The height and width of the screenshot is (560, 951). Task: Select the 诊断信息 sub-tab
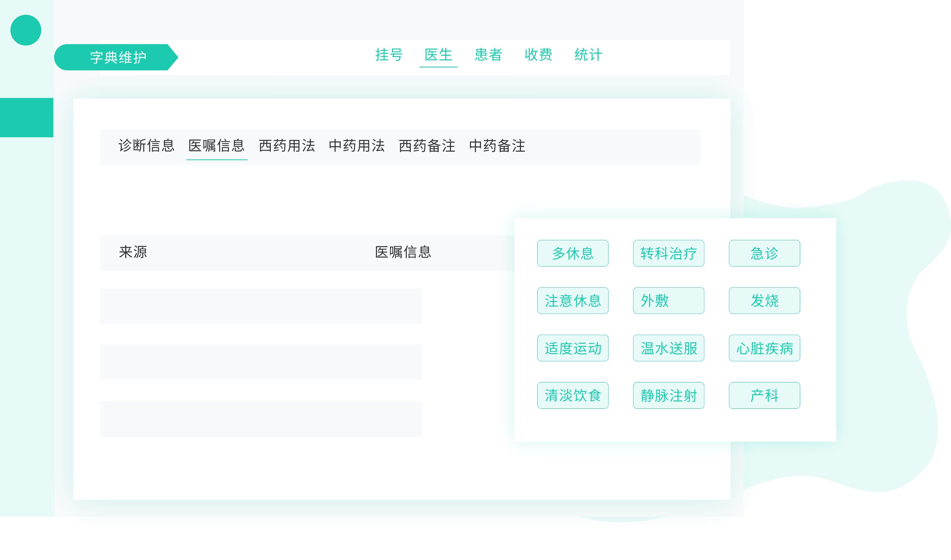point(147,146)
